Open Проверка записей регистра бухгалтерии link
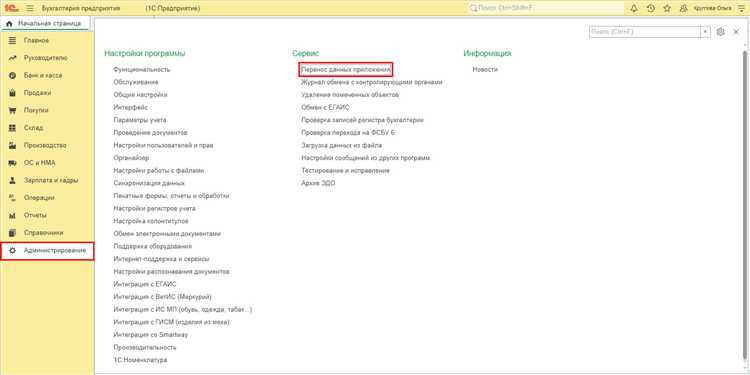 tap(362, 120)
